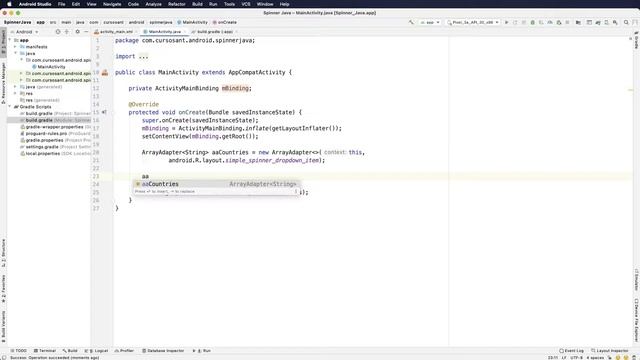The width and height of the screenshot is (640, 360).
Task: Open the Logcat tool window
Action: [x=97, y=351]
